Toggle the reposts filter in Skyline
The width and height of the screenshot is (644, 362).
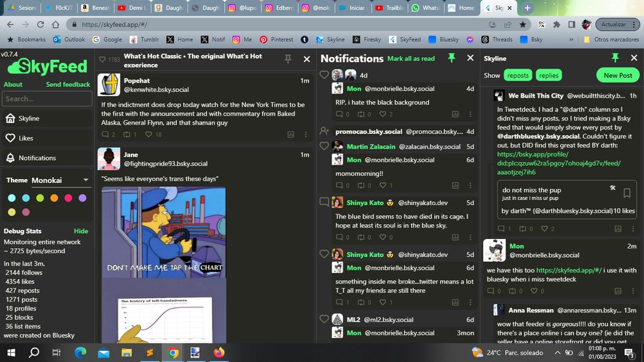[x=518, y=75]
